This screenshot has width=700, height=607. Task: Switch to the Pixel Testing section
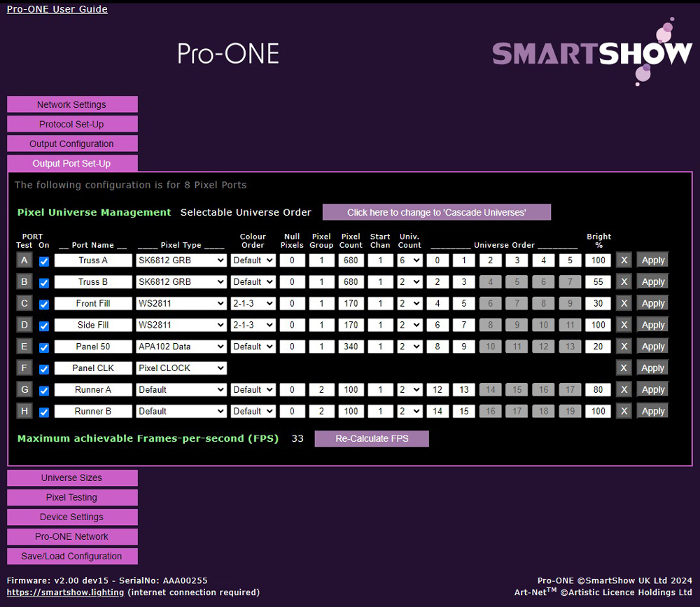(x=72, y=497)
